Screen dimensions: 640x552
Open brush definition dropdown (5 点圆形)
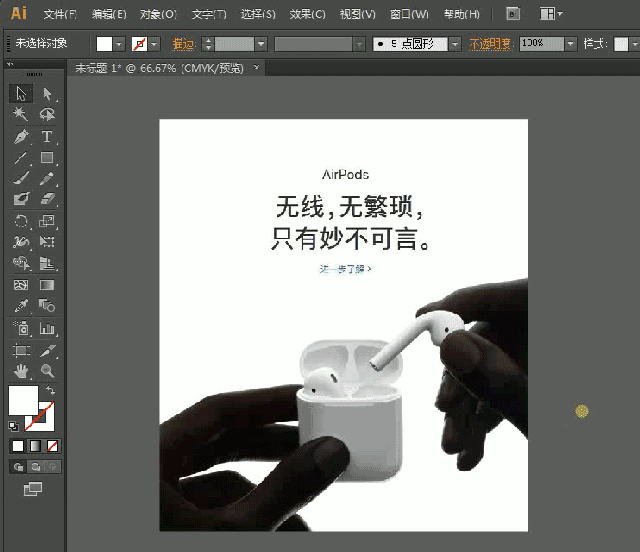click(x=455, y=44)
